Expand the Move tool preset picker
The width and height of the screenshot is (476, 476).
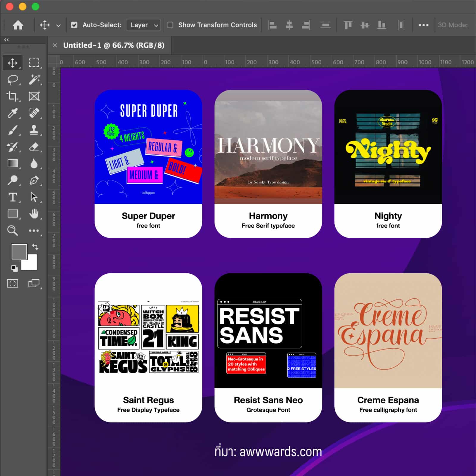click(x=58, y=25)
